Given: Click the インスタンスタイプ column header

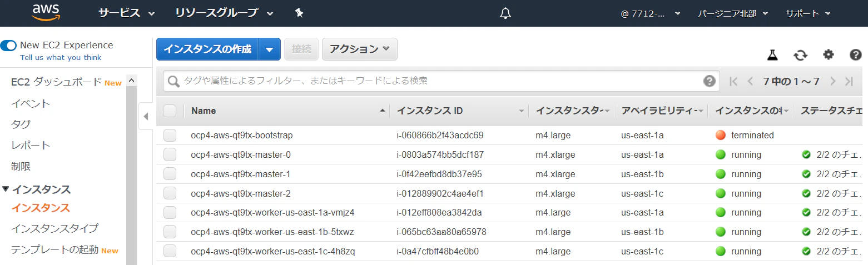Looking at the screenshot, I should pyautogui.click(x=571, y=111).
